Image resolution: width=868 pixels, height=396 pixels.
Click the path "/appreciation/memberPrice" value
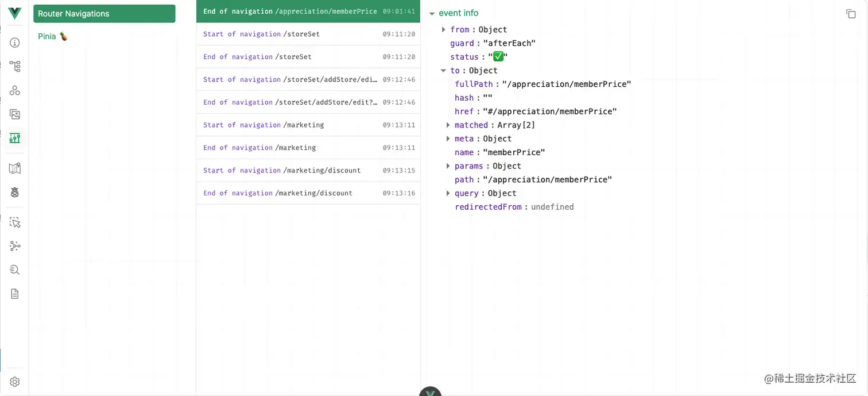click(x=548, y=179)
